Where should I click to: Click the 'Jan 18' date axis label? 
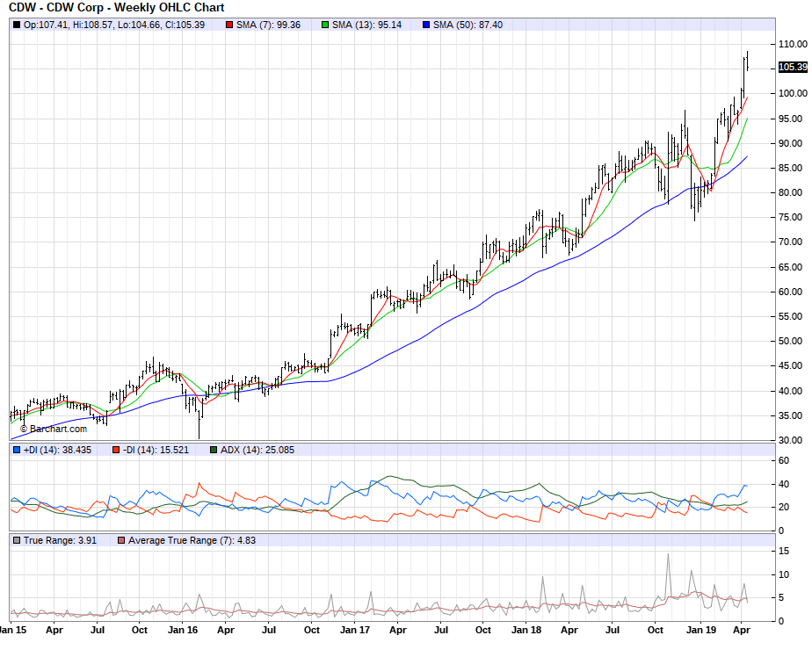click(x=526, y=630)
